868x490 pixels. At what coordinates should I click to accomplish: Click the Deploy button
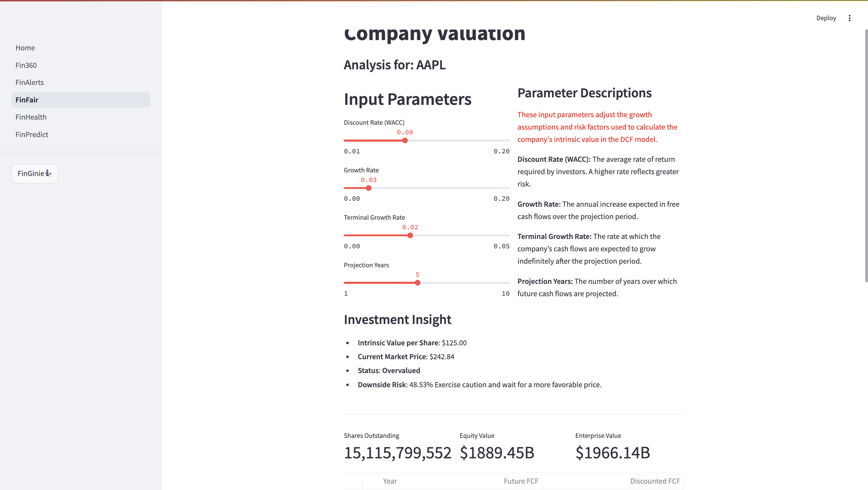tap(826, 18)
